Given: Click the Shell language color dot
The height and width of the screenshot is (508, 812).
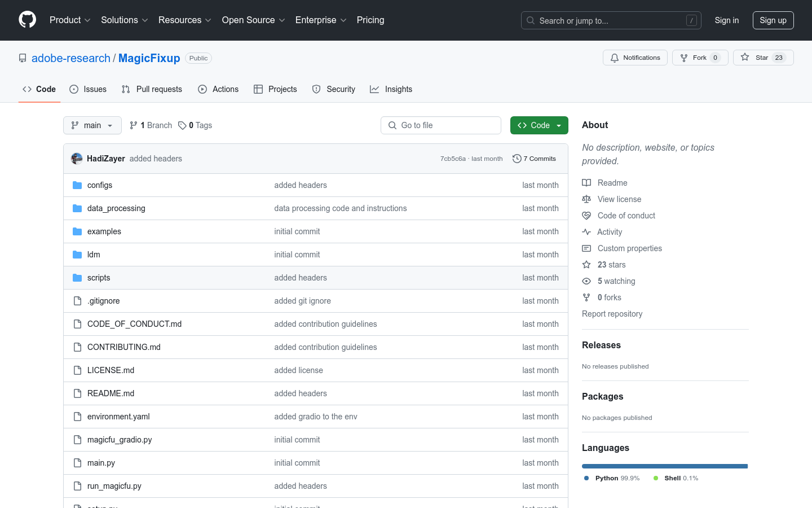Looking at the screenshot, I should [656, 478].
